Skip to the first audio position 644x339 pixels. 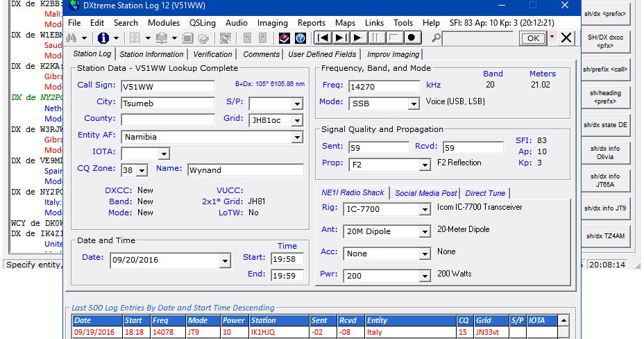click(x=323, y=38)
